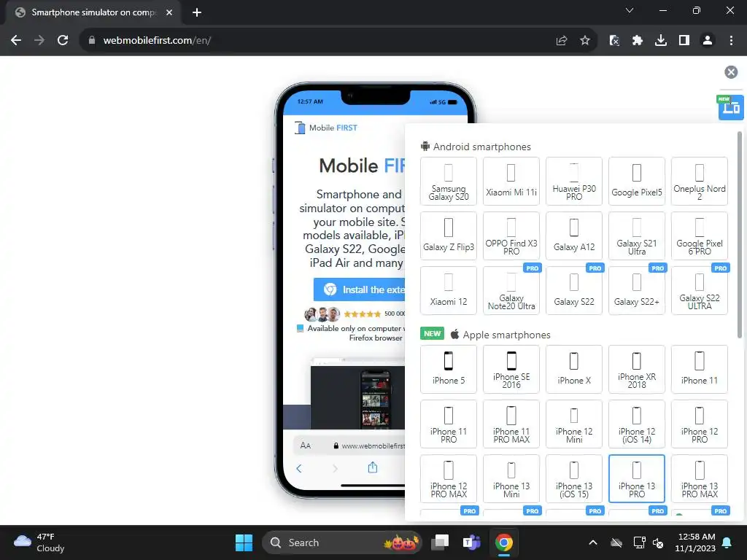The image size is (747, 560).
Task: Open a new browser tab
Action: [x=197, y=13]
